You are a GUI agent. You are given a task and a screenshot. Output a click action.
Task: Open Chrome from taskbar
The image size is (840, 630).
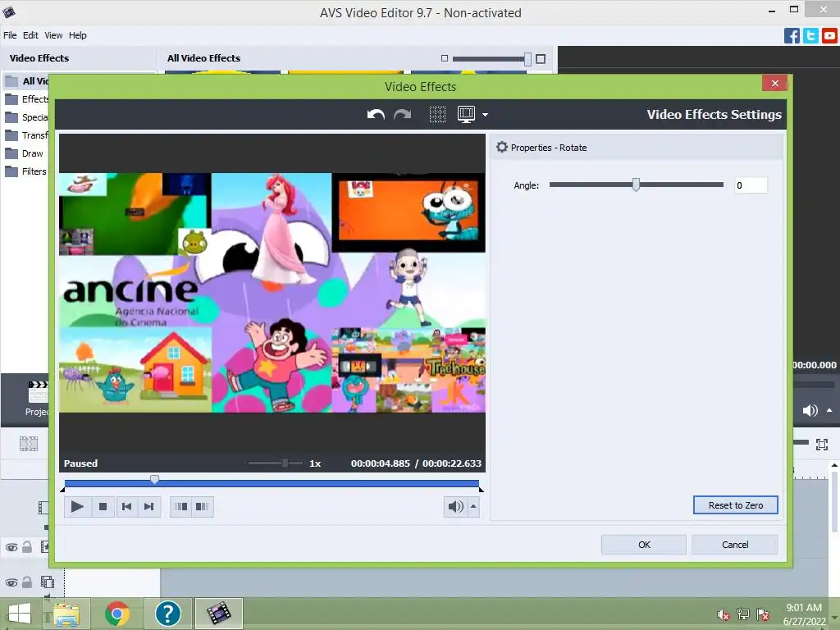click(x=116, y=614)
